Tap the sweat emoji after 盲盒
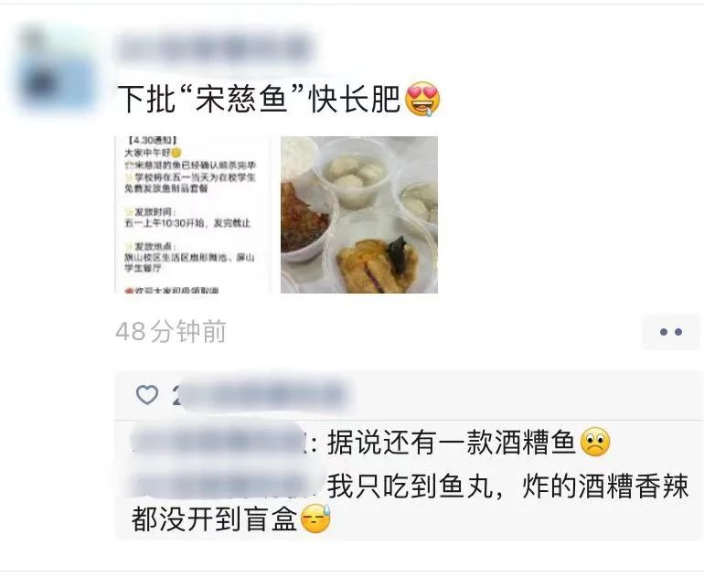The image size is (704, 588). [x=316, y=519]
